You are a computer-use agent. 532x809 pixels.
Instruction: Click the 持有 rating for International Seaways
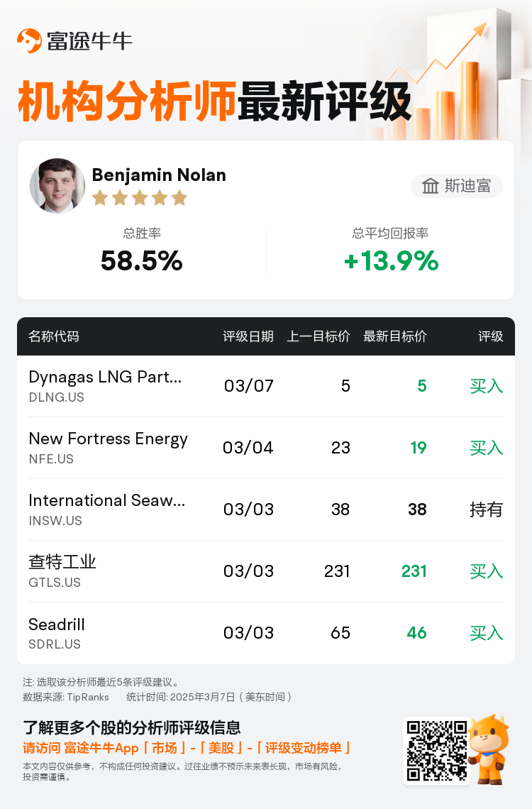486,510
